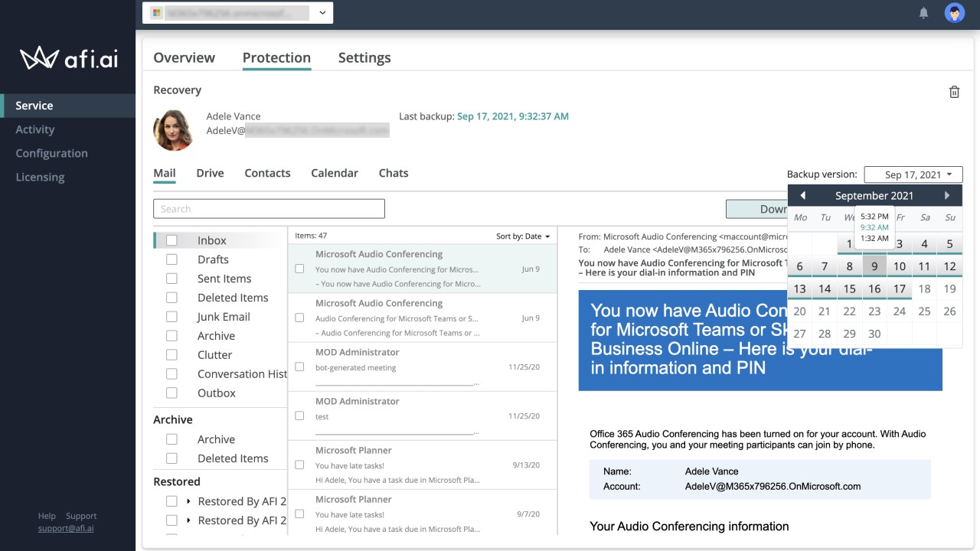Choose the 5:32 PM backup time
Viewport: 980px width, 551px height.
click(874, 217)
